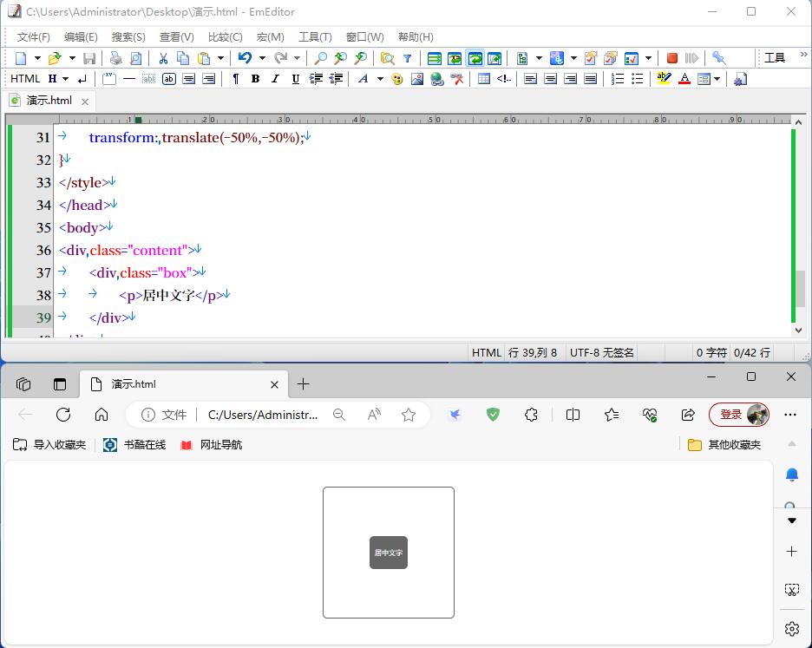Select the 演示.html tab in Edge
Image resolution: width=812 pixels, height=648 pixels.
click(184, 383)
